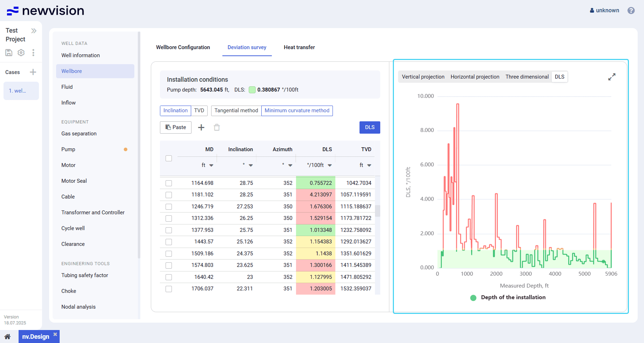Toggle the select-all header checkbox
Screen dimensions: 644x343
pos(169,158)
